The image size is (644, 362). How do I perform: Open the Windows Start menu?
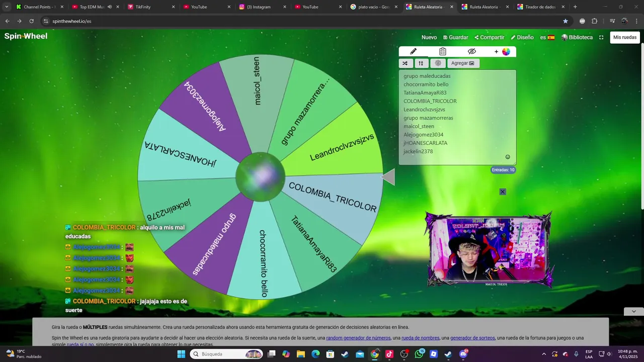pos(181,354)
